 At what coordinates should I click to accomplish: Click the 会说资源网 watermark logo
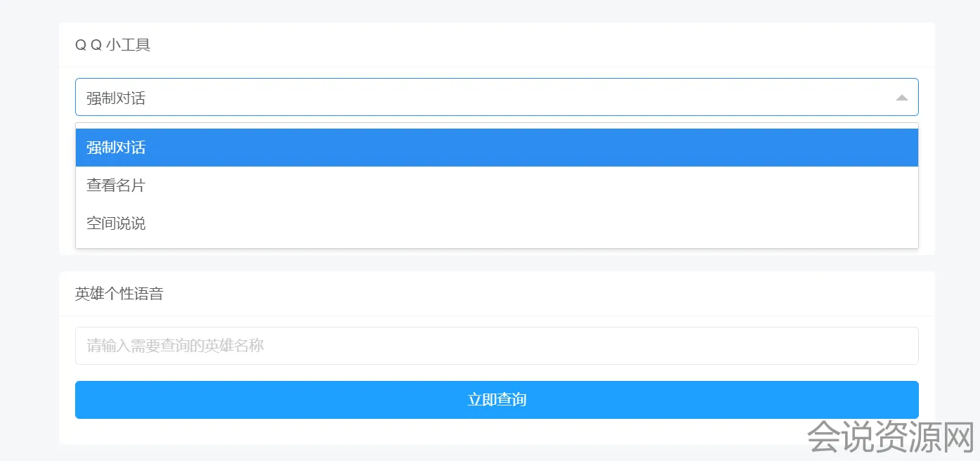pos(889,436)
